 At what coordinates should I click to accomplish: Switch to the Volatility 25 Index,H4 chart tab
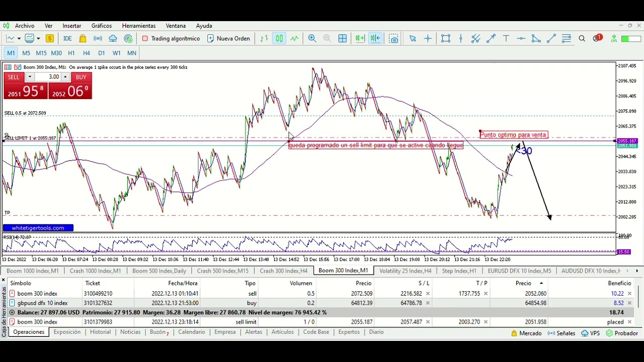point(405,271)
